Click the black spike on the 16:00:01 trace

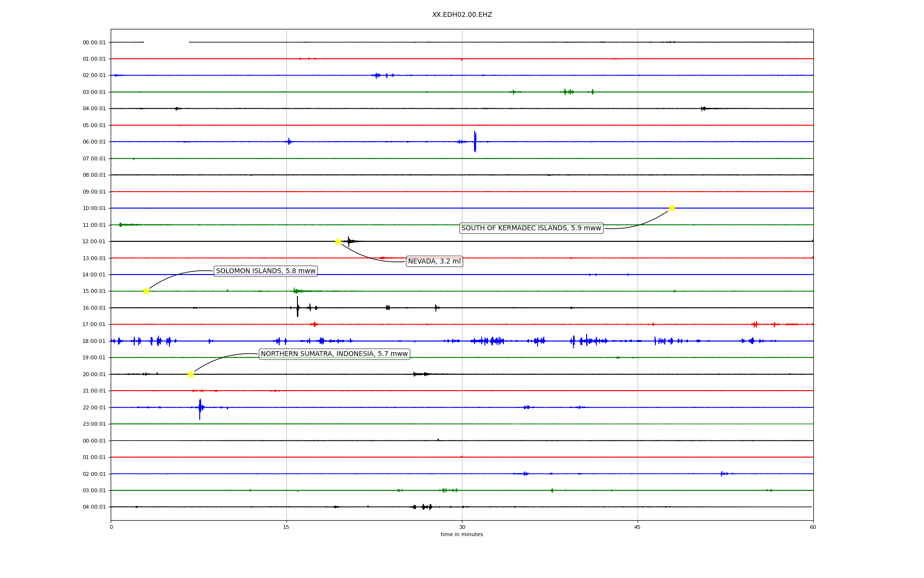pyautogui.click(x=297, y=307)
